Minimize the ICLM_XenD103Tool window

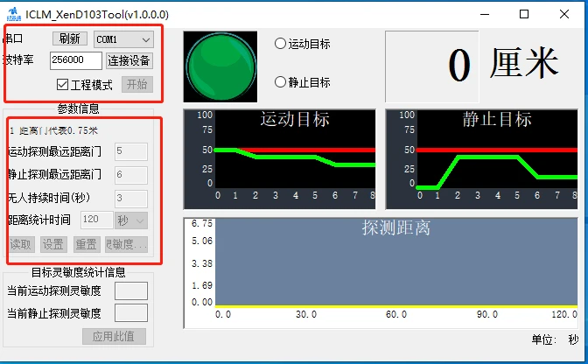point(485,14)
